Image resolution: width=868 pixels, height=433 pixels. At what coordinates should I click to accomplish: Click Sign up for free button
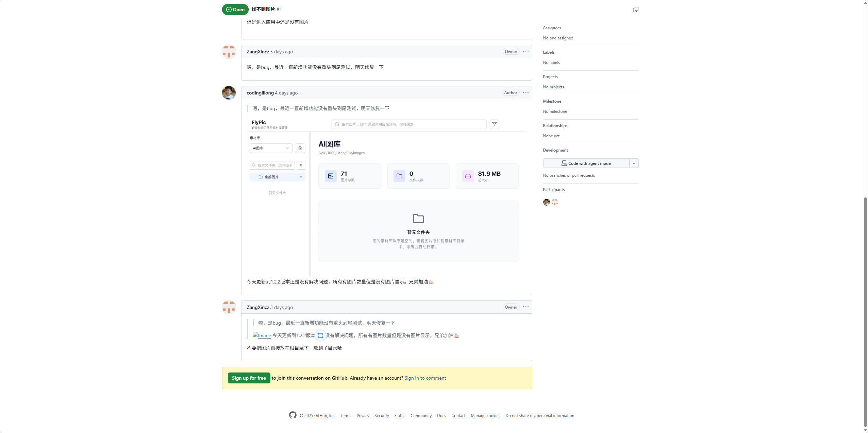[249, 378]
